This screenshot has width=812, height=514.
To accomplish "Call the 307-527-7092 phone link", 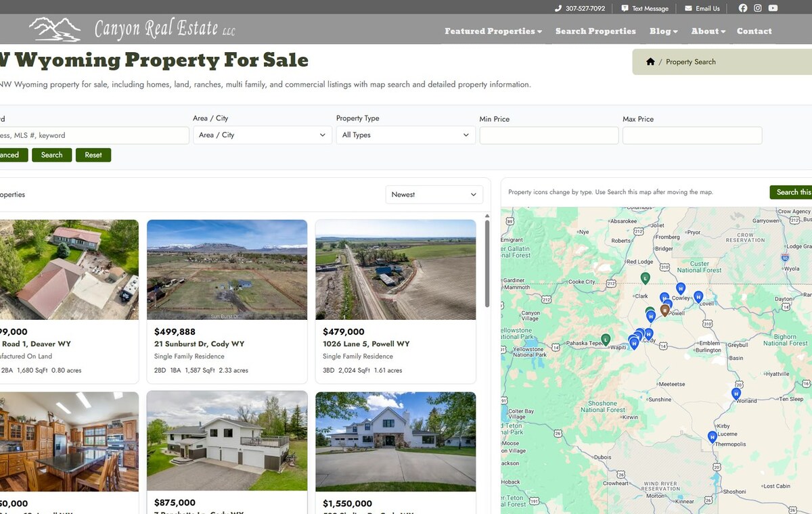I will click(585, 9).
